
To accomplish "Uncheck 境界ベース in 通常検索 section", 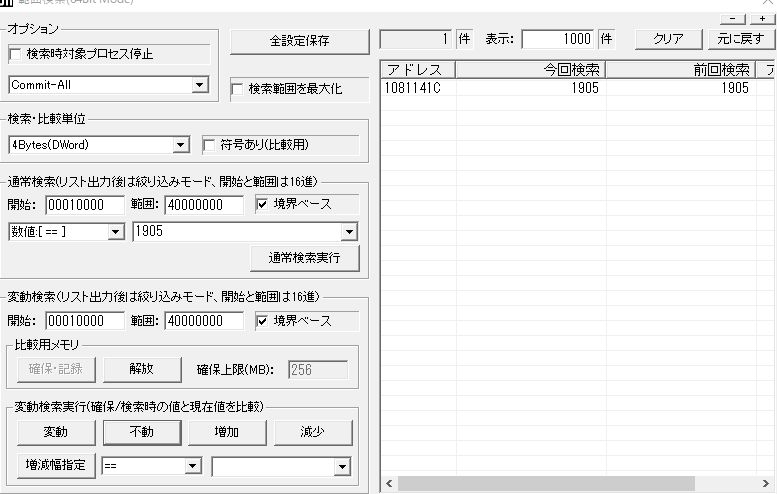I will click(262, 204).
